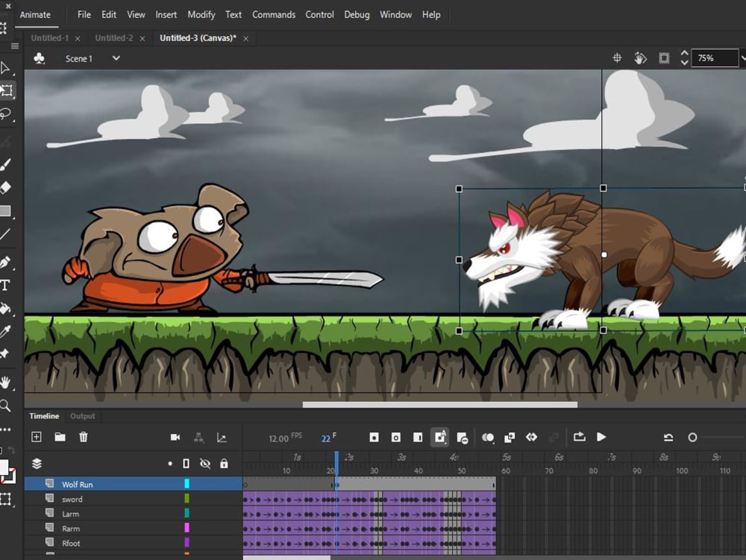
Task: Toggle rotation tool beside zoom box
Action: coord(640,58)
